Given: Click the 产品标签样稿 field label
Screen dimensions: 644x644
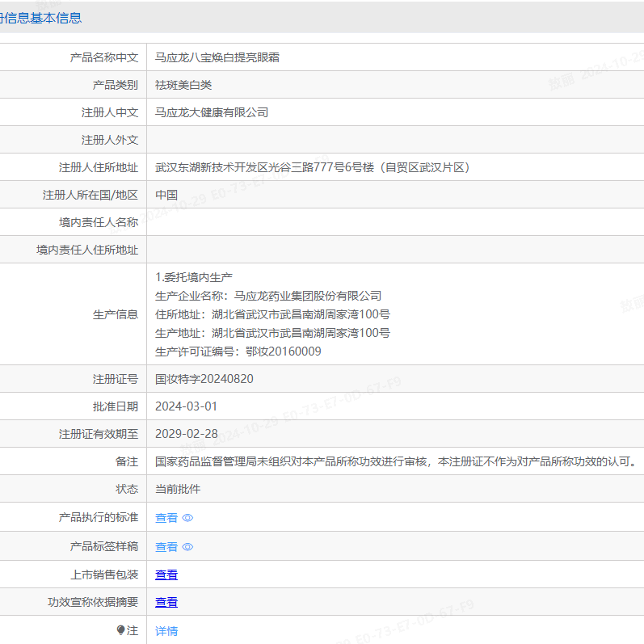Looking at the screenshot, I should pos(104,547).
